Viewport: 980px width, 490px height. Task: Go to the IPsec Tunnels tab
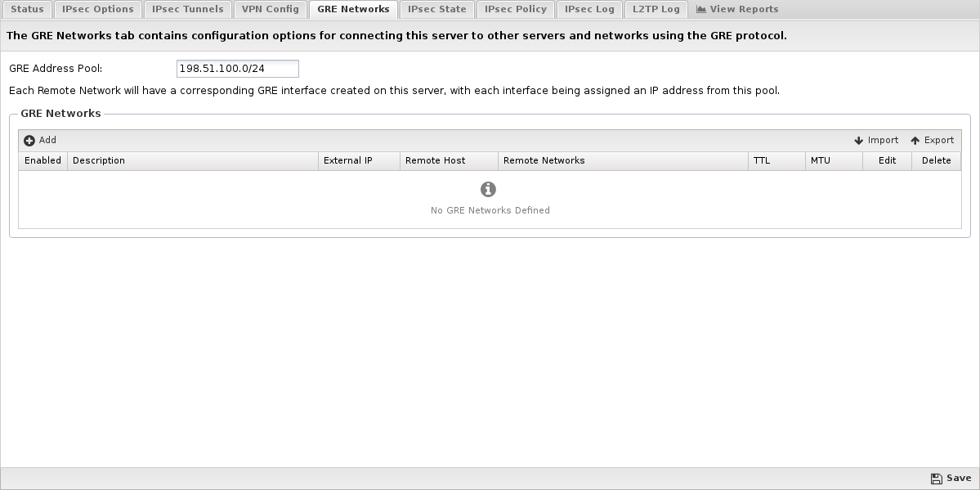click(188, 10)
